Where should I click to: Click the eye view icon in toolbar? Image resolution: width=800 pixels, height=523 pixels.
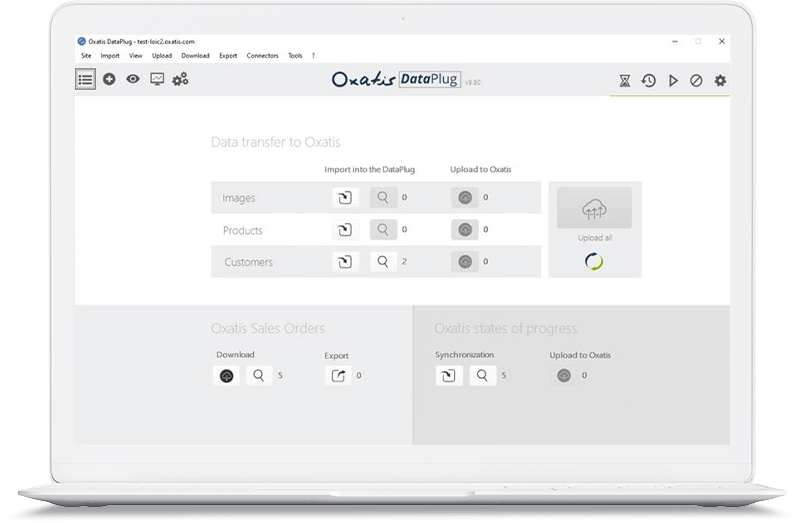coord(133,79)
